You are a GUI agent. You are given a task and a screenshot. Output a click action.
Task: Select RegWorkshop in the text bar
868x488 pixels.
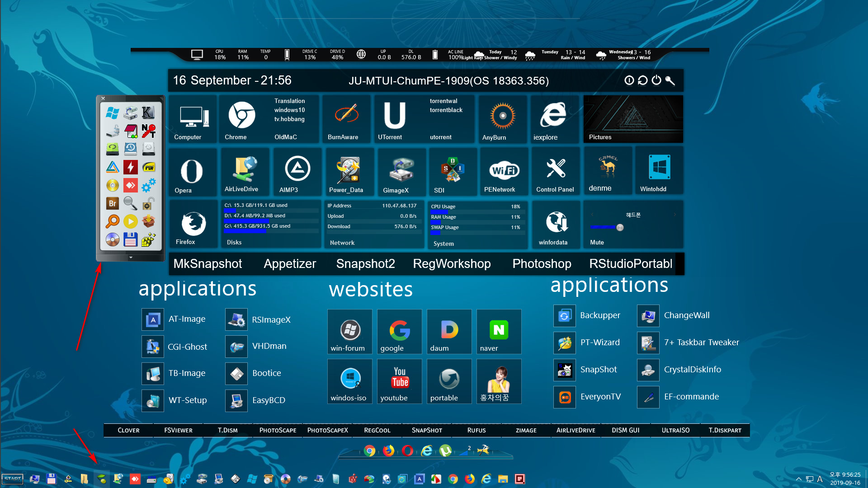tap(452, 264)
